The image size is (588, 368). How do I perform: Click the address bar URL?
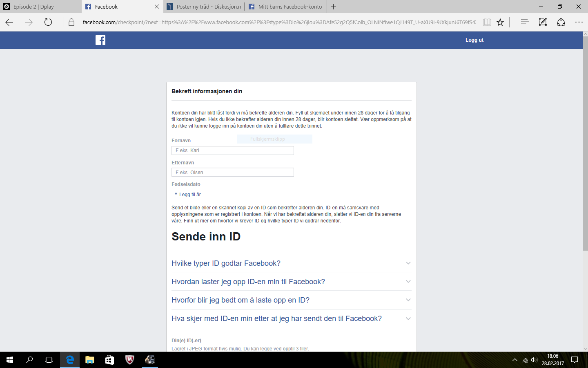[x=279, y=22]
